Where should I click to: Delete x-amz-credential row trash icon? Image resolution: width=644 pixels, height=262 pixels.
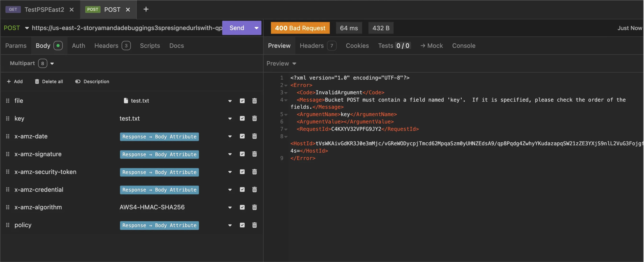254,189
